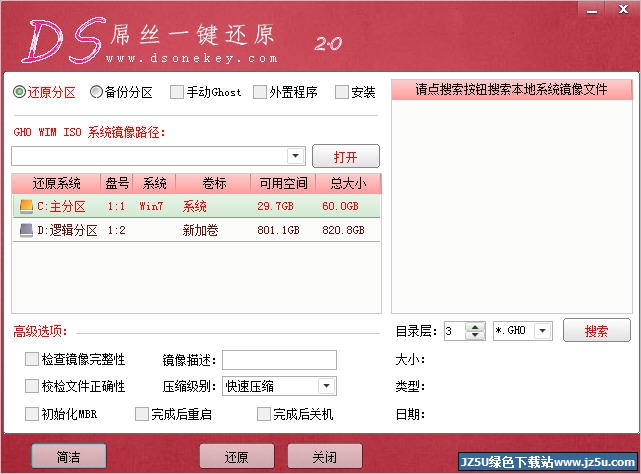
Task: Click the system image path input field
Action: click(150, 156)
